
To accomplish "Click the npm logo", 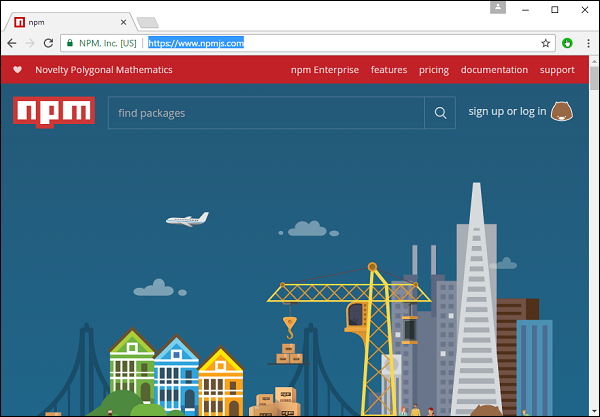I will pyautogui.click(x=54, y=112).
